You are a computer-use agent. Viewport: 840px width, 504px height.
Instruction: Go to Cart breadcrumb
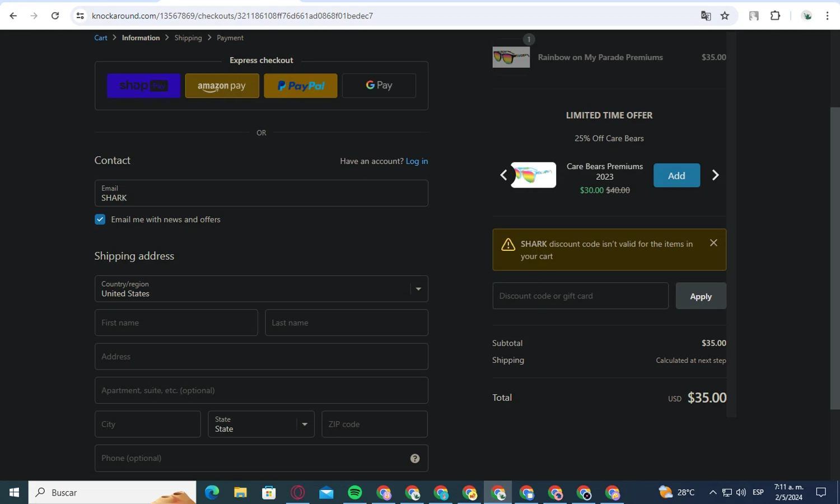click(101, 38)
